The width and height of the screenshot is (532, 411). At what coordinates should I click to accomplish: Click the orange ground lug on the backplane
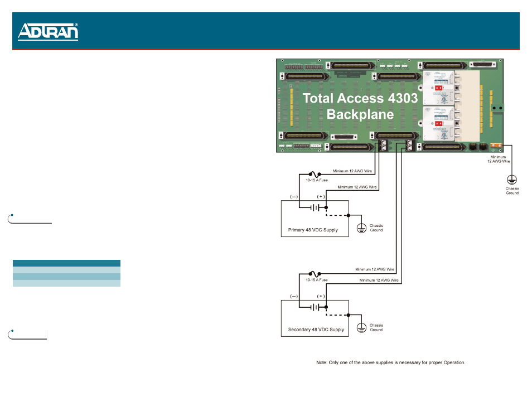pyautogui.click(x=496, y=146)
